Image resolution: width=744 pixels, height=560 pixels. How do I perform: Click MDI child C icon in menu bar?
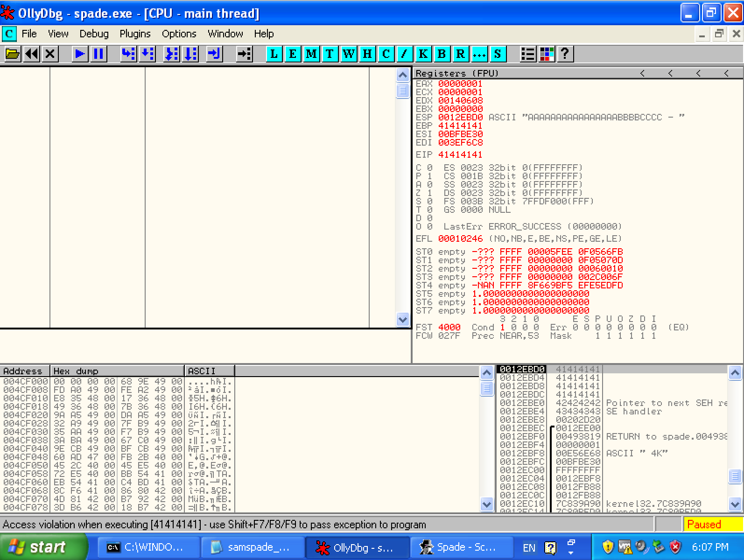pyautogui.click(x=9, y=34)
